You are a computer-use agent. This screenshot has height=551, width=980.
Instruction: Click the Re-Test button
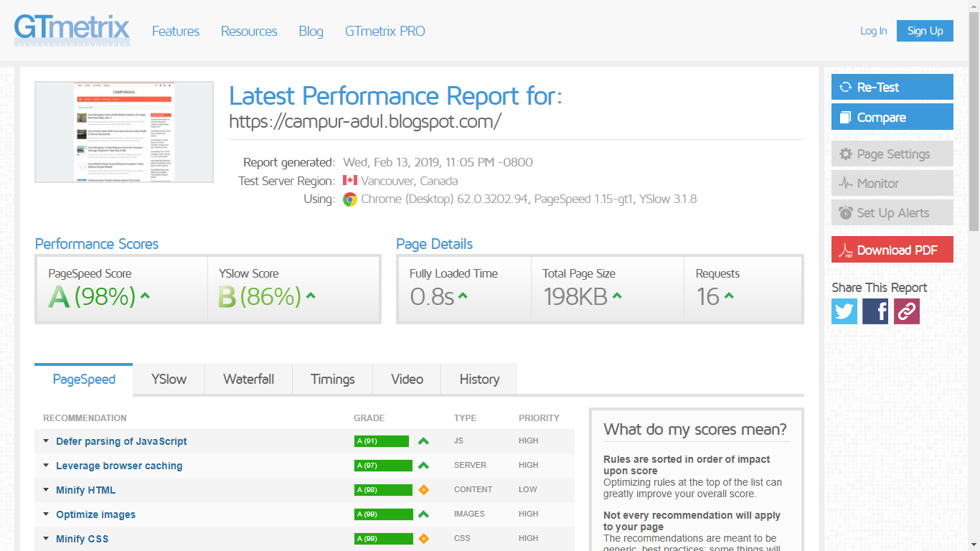point(892,87)
